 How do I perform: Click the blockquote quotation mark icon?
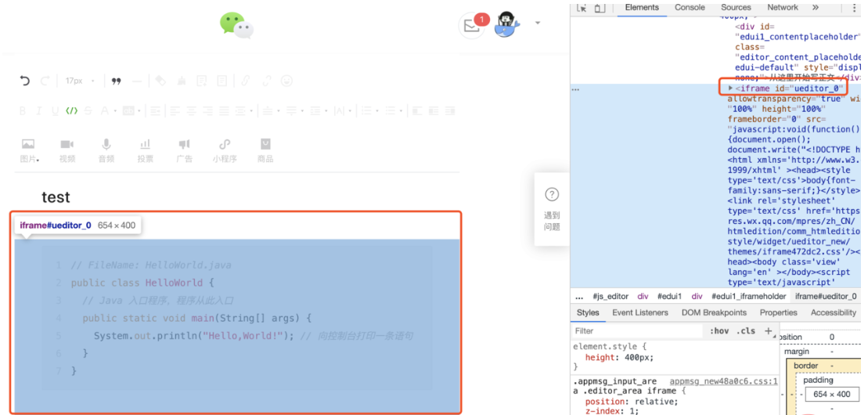tap(117, 81)
